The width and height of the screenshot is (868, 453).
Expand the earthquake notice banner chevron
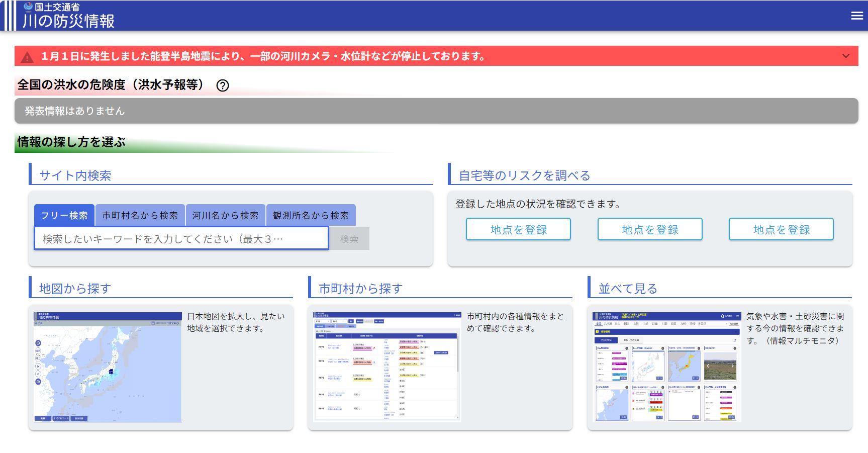point(846,56)
